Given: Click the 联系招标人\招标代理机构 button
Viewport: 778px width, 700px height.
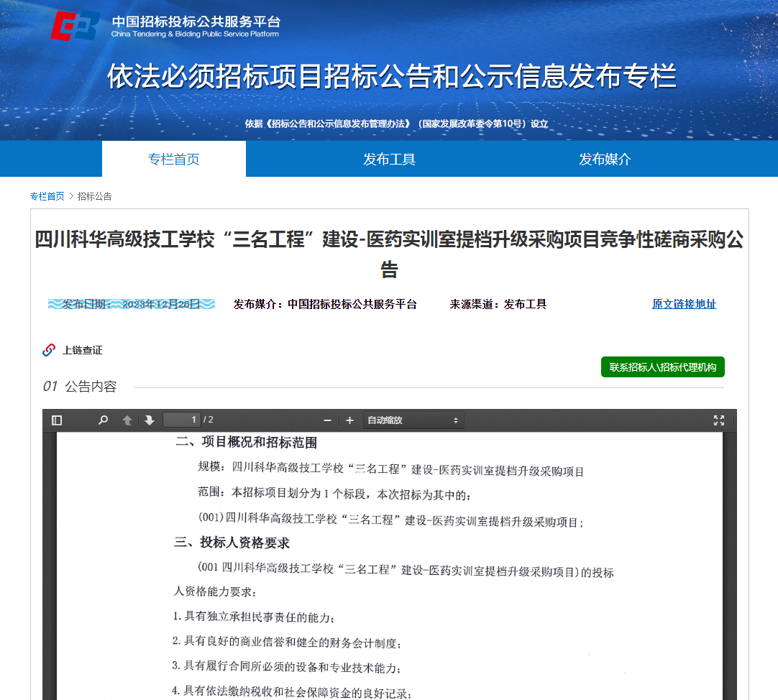Looking at the screenshot, I should pyautogui.click(x=663, y=367).
